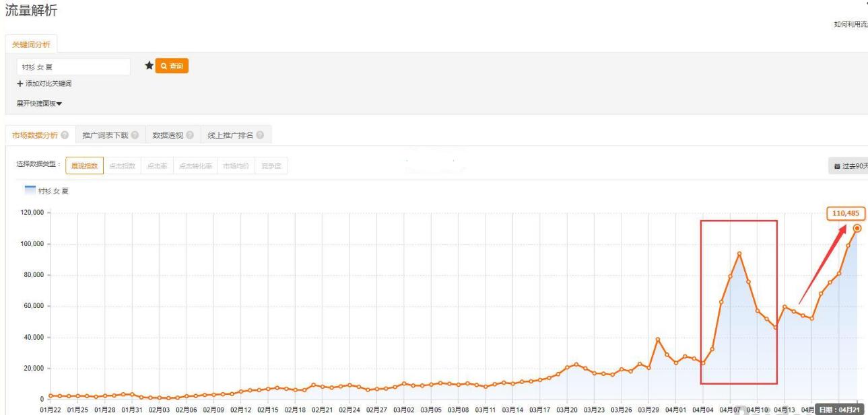Image resolution: width=868 pixels, height=415 pixels.
Task: Select the 点击指数 data type
Action: 123,165
